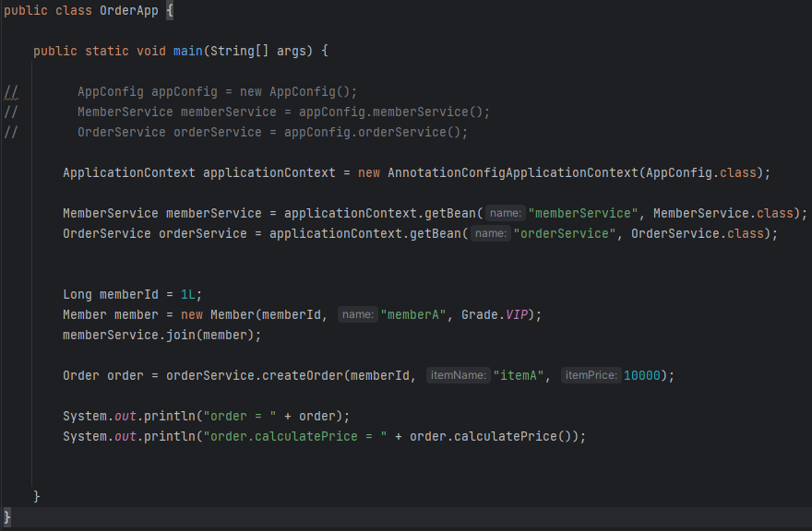
Task: Click the "order.calculatePrice = " string literal
Action: (294, 436)
